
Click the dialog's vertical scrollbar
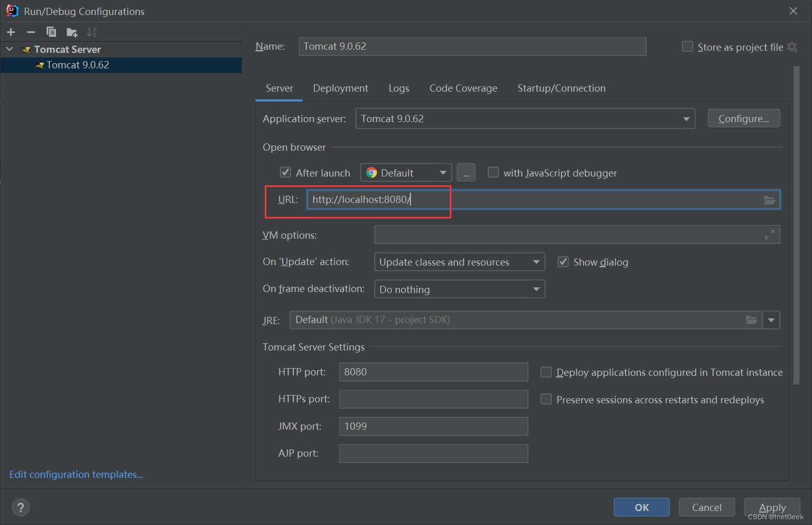point(796,225)
